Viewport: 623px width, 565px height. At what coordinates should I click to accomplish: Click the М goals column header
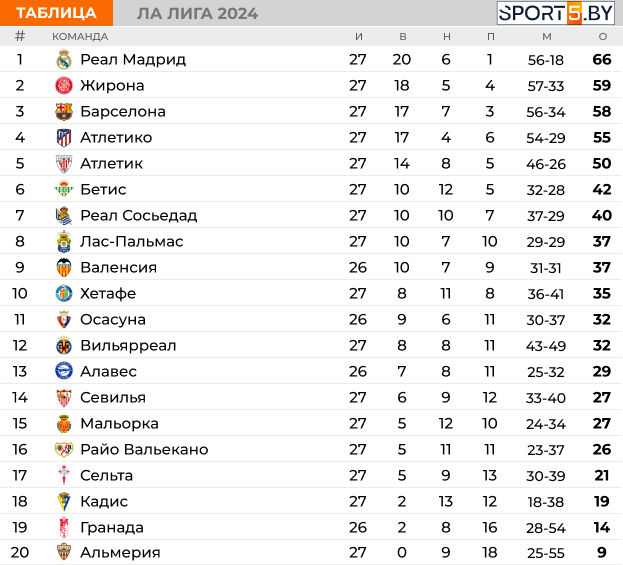pyautogui.click(x=547, y=37)
